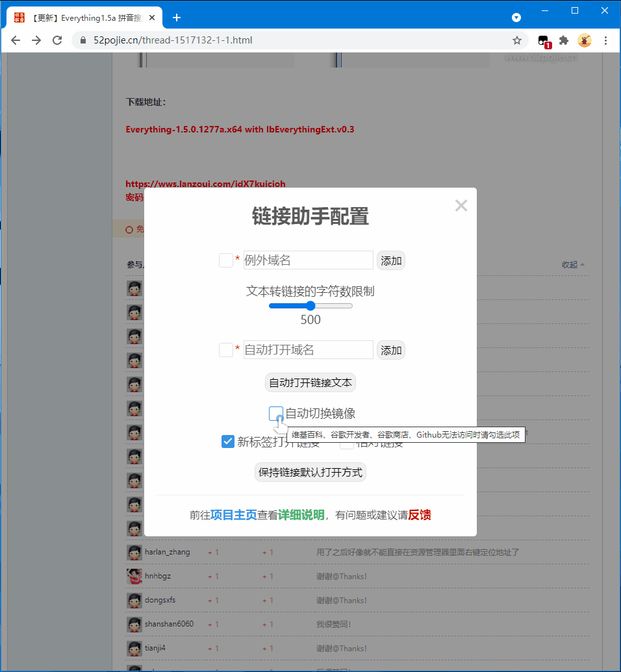The image size is (621, 672).
Task: Click the browser back arrow
Action: point(16,40)
